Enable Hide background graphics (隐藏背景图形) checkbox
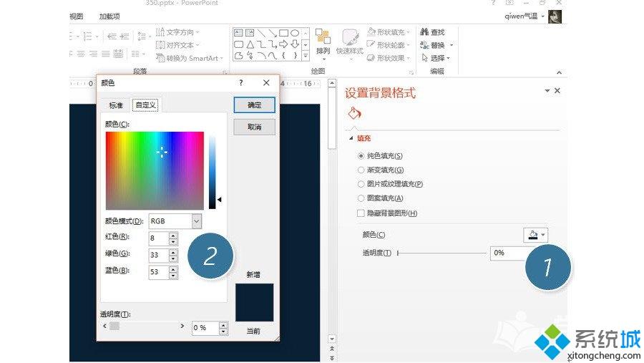The height and width of the screenshot is (363, 644). [x=361, y=213]
